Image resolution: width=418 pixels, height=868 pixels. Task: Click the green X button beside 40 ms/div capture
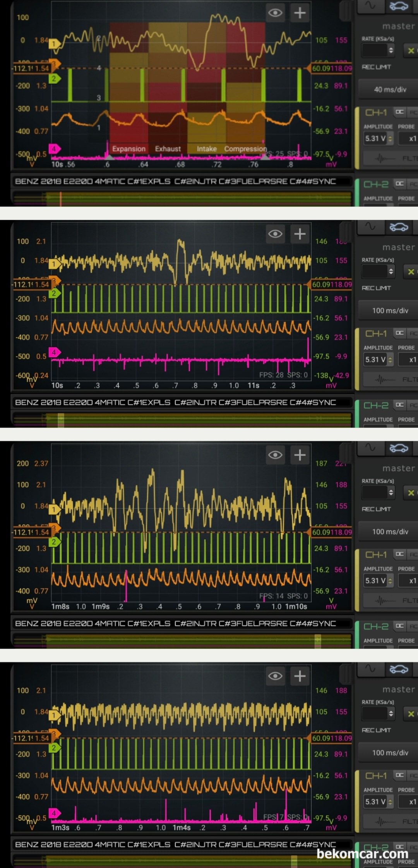pyautogui.click(x=411, y=50)
